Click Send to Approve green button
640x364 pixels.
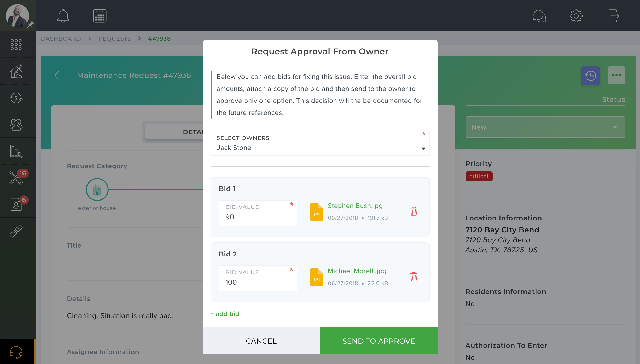pyautogui.click(x=379, y=341)
